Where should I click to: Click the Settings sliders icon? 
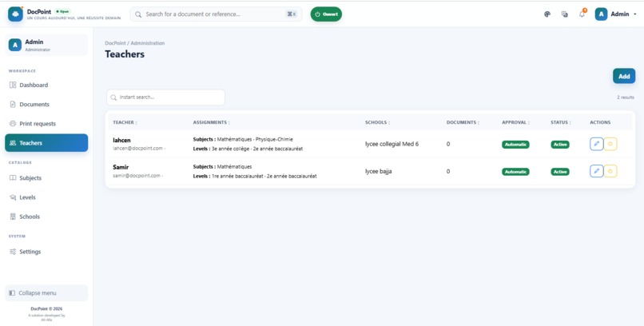tap(13, 252)
